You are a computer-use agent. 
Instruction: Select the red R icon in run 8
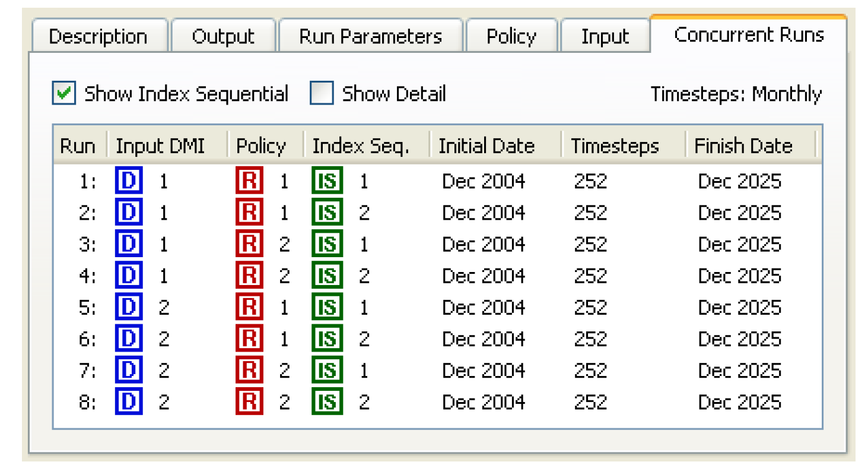[249, 402]
